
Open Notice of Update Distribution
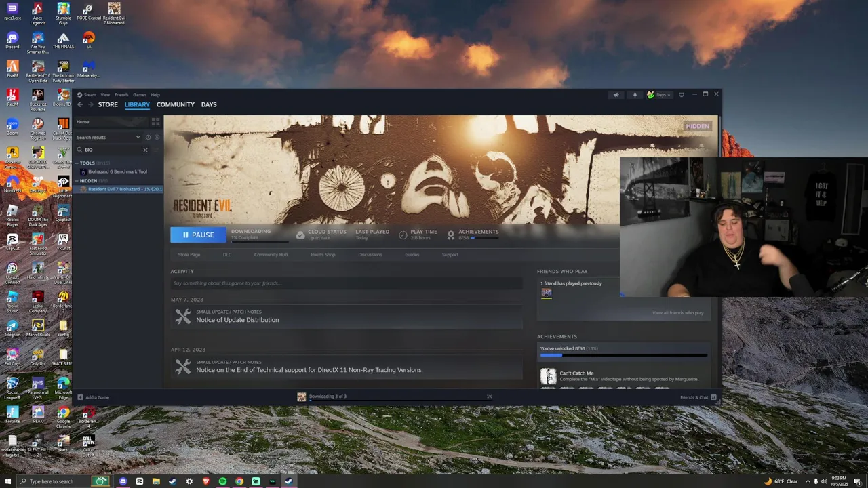click(x=237, y=320)
